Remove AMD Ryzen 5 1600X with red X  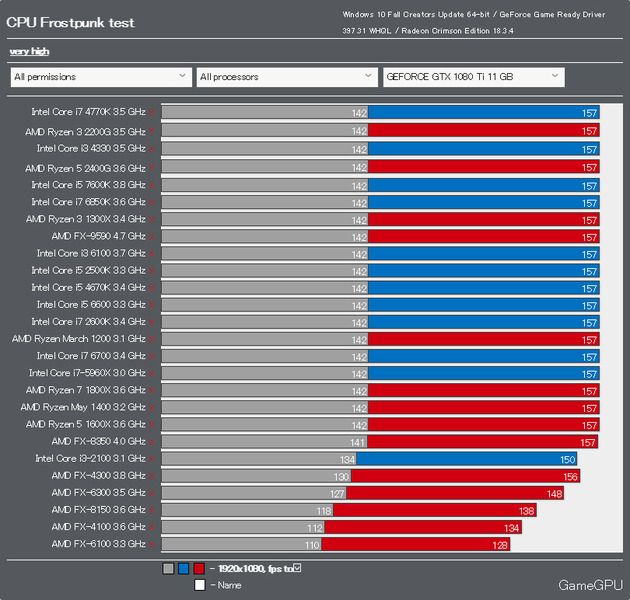coord(151,425)
